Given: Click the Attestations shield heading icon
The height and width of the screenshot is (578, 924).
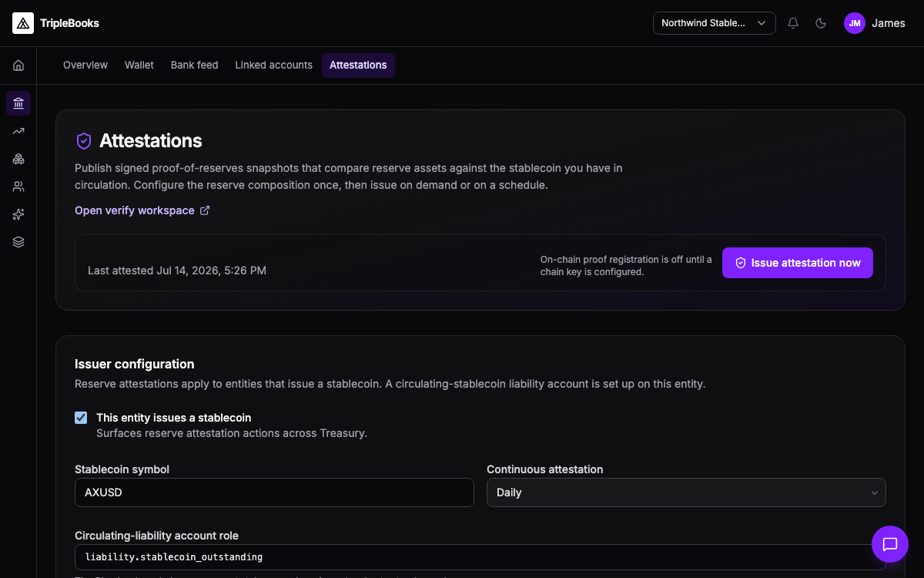Looking at the screenshot, I should 84,141.
